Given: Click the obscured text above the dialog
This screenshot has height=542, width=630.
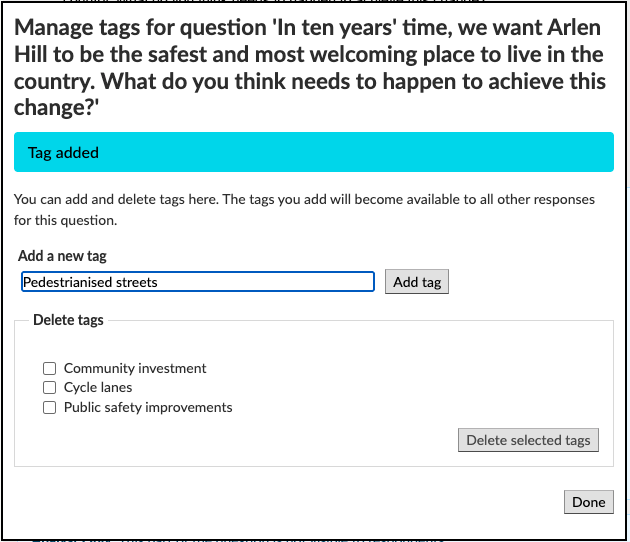Looking at the screenshot, I should click(273, 1).
